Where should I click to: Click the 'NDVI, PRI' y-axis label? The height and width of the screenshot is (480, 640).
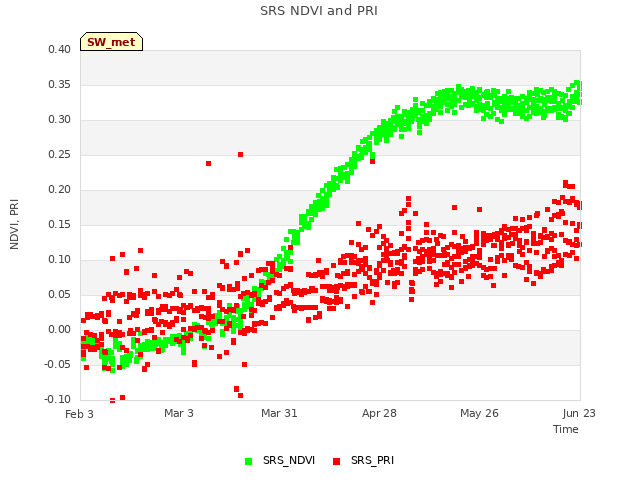(x=14, y=224)
